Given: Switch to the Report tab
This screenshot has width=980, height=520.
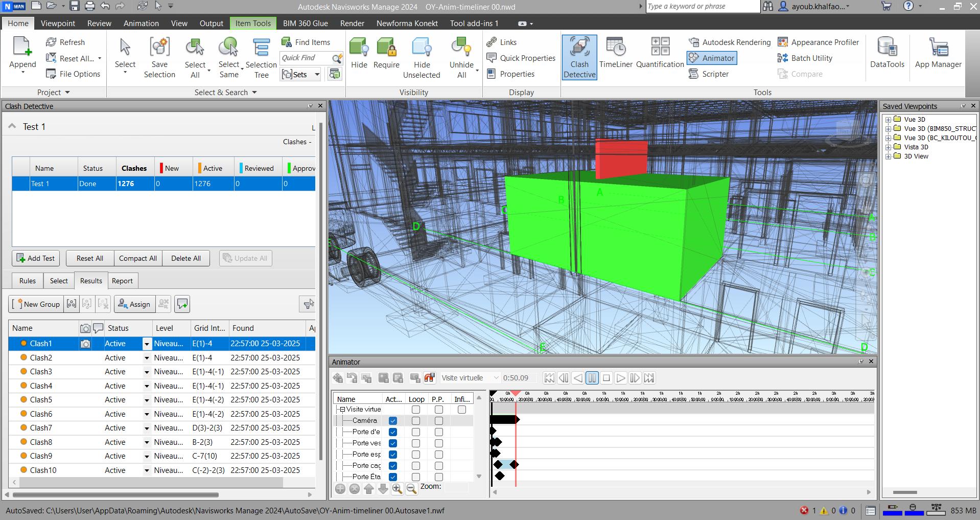Looking at the screenshot, I should pyautogui.click(x=122, y=281).
